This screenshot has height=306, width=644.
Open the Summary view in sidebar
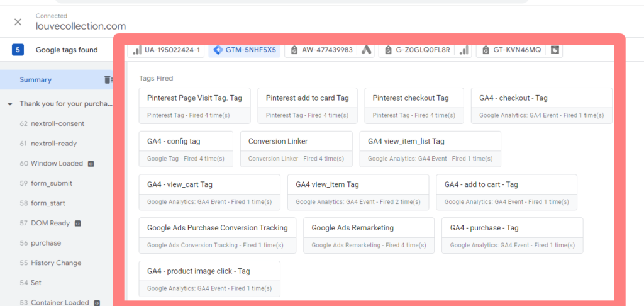tap(36, 80)
